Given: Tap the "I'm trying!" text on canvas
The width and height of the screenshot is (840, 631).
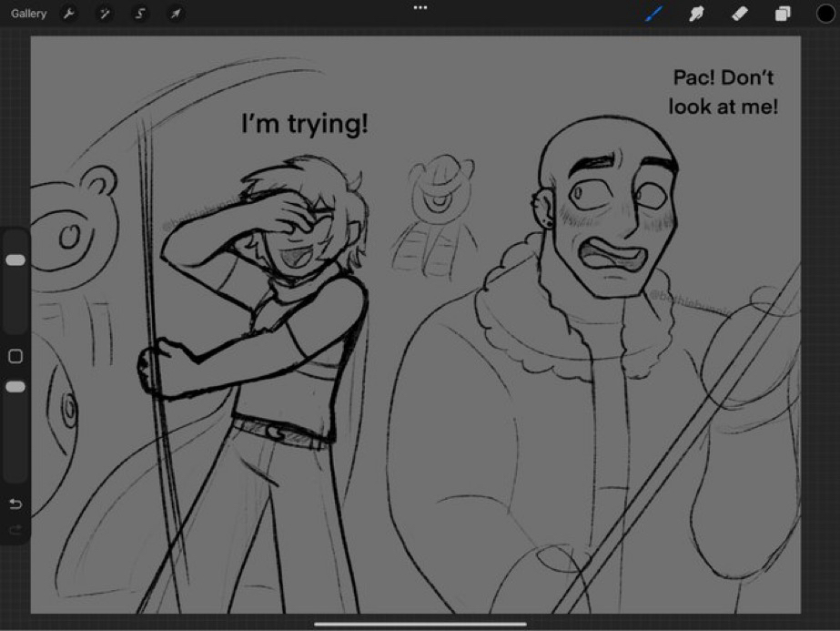Looking at the screenshot, I should pos(305,124).
